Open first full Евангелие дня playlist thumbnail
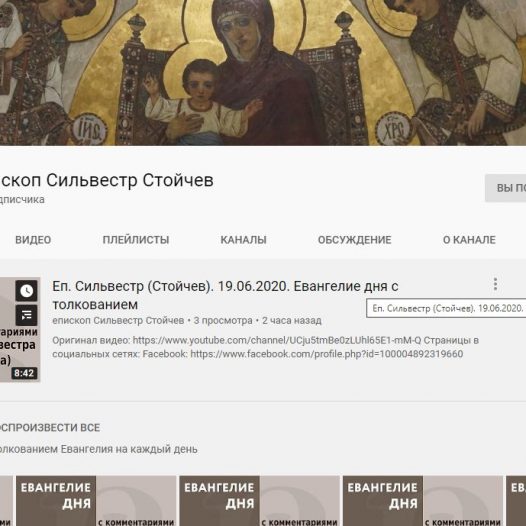 tap(96, 501)
